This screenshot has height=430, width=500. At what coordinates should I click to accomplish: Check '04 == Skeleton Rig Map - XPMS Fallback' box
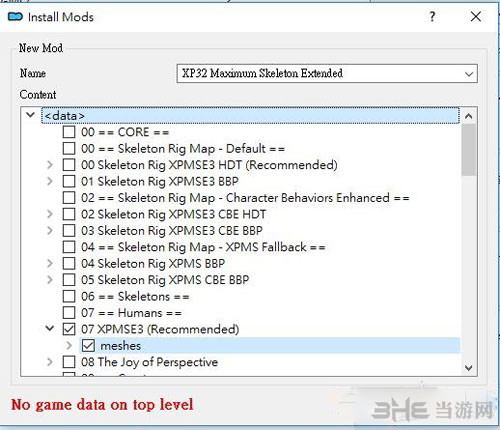coord(69,247)
